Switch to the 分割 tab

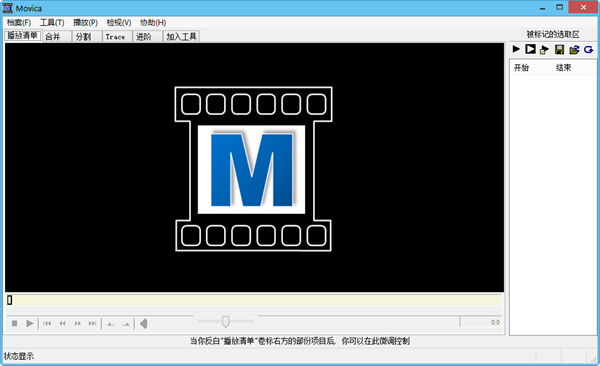(87, 37)
